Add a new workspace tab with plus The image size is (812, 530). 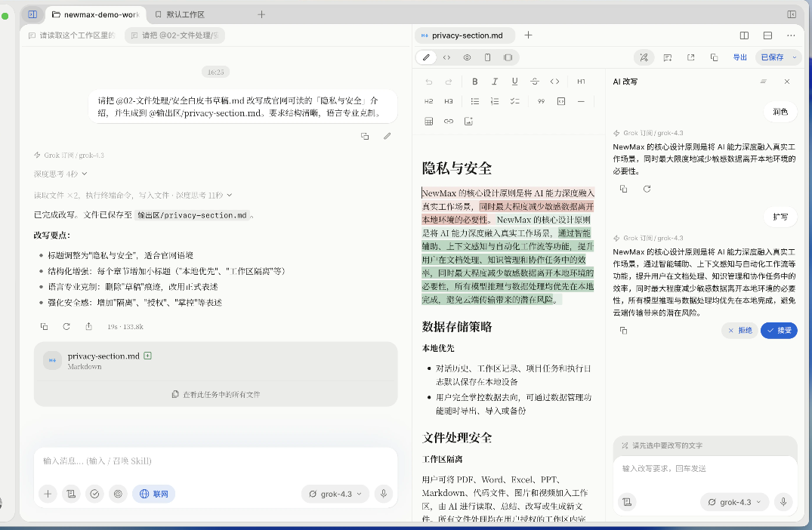[x=261, y=14]
